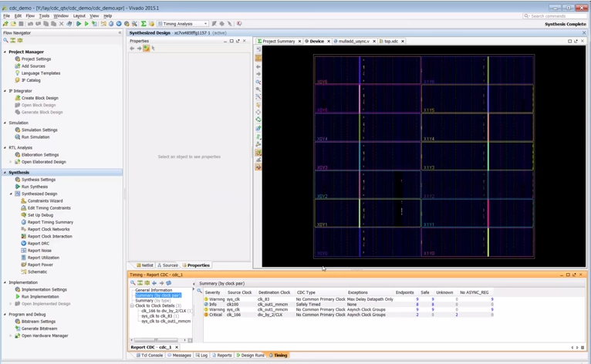Select sys_clk to clk_83 tree item
Image resolution: width=591 pixels, height=364 pixels.
tap(160, 316)
